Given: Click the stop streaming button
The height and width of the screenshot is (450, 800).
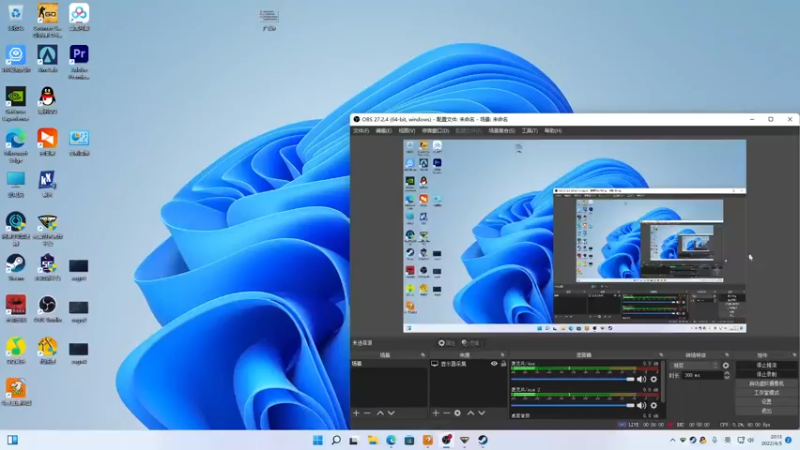Looking at the screenshot, I should [766, 365].
